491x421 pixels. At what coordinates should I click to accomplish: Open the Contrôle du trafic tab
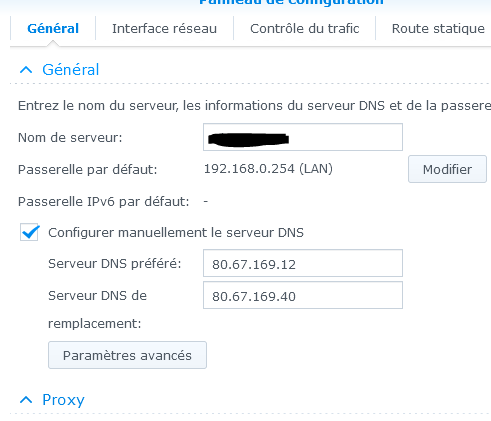point(304,29)
